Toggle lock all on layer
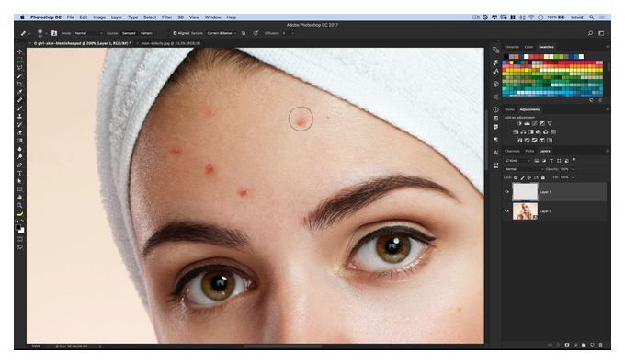Screen dimensions: 625x364 point(543,177)
